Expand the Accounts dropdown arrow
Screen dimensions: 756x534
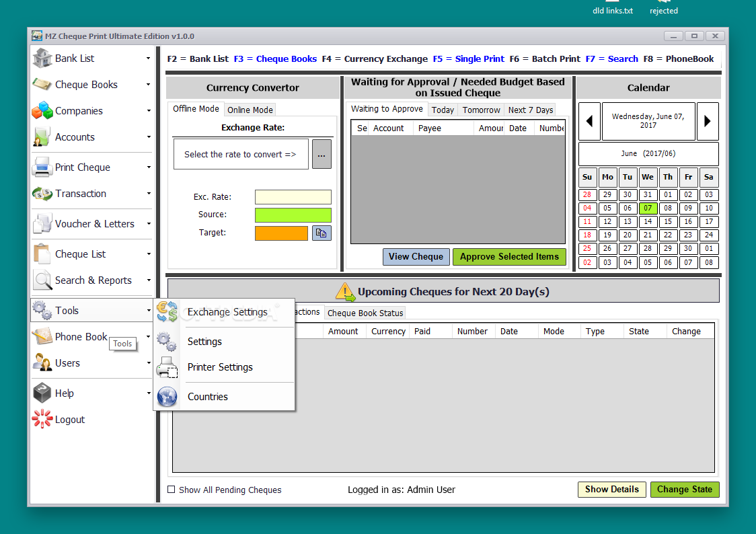[149, 137]
